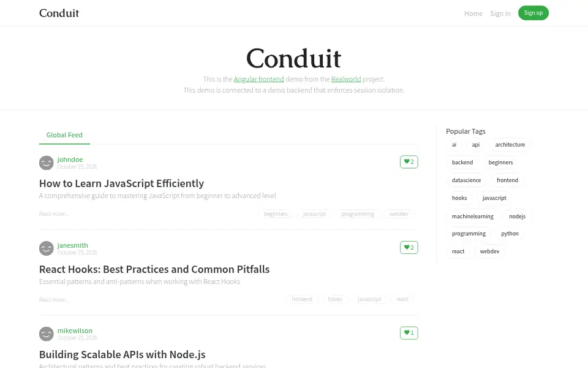The height and width of the screenshot is (368, 588).
Task: Select the machinelearning tag pill
Action: (x=472, y=217)
